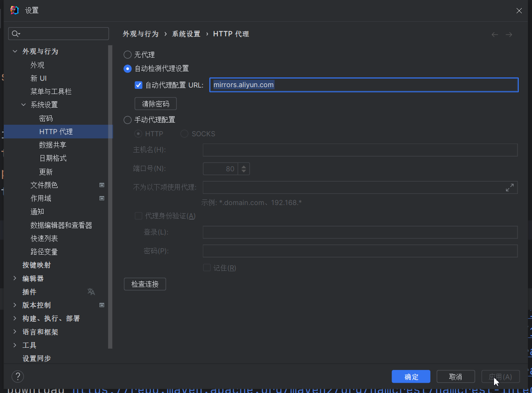Select the 手动代理配置 radio button
This screenshot has width=532, height=393.
click(127, 120)
